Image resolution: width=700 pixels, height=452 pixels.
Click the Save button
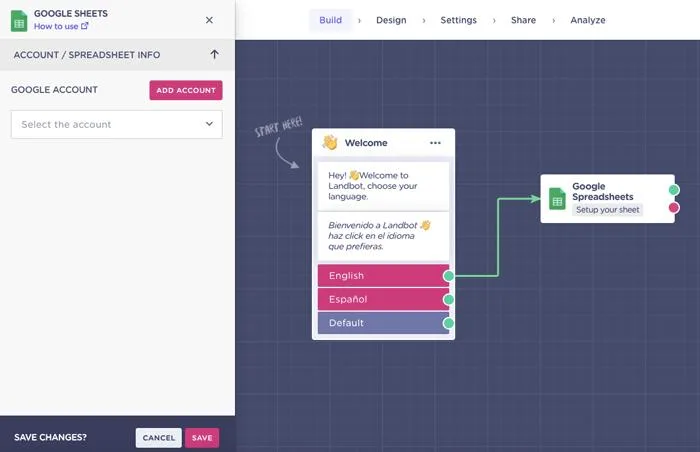(x=202, y=438)
